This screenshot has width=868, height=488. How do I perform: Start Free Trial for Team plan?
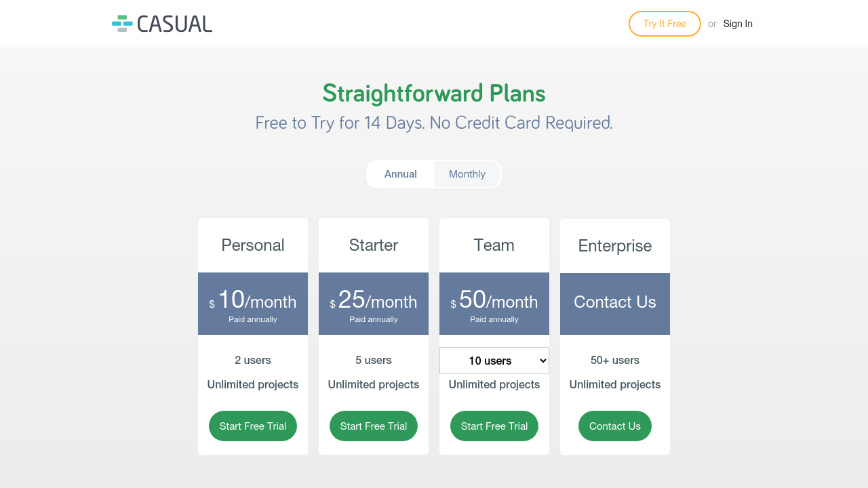(494, 426)
